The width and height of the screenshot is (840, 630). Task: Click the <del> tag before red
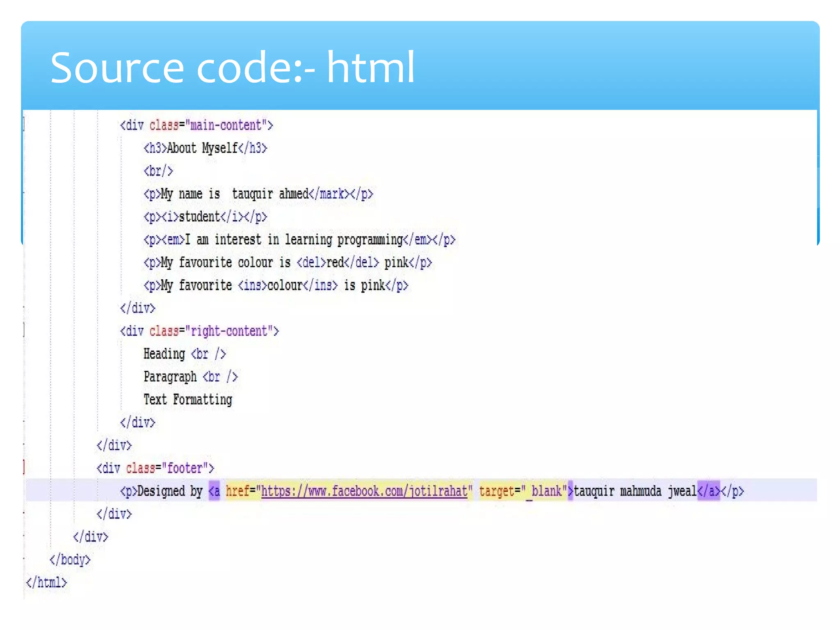tap(311, 262)
